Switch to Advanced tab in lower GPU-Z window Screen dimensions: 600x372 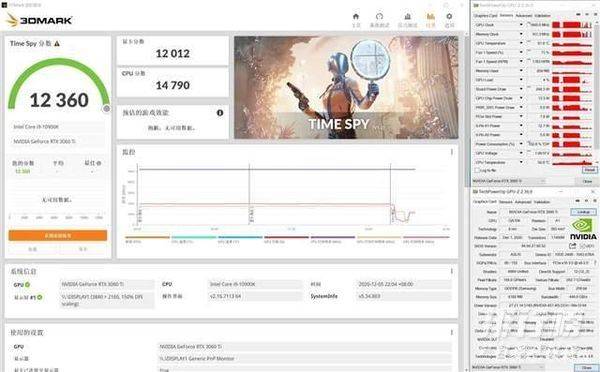[x=523, y=202]
